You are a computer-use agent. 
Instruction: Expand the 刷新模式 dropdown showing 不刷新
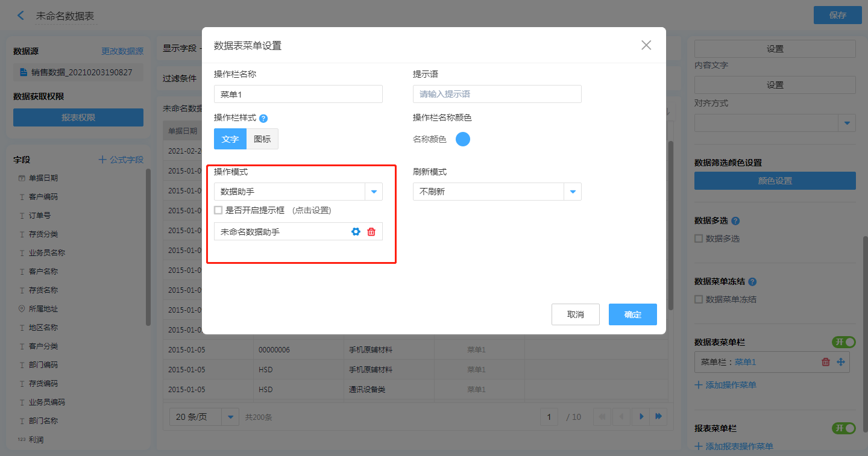[x=573, y=192]
